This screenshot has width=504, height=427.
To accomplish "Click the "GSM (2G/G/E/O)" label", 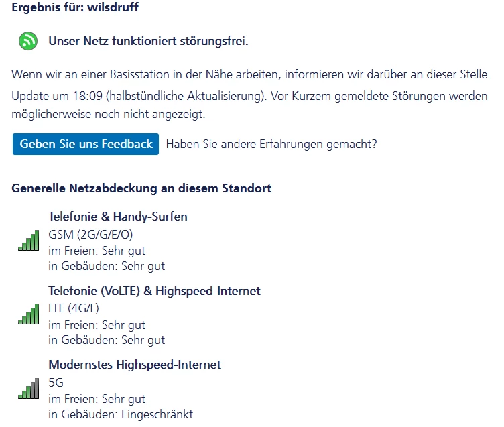I will pos(90,235).
